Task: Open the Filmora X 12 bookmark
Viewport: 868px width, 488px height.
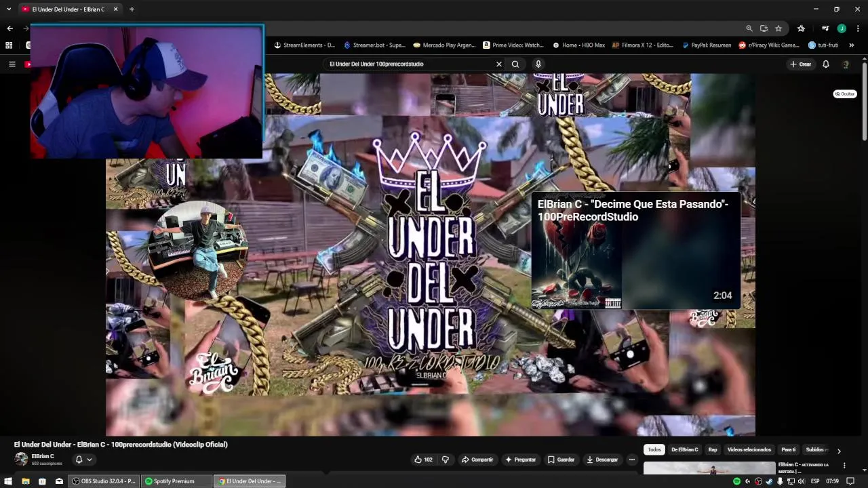Action: click(x=643, y=45)
